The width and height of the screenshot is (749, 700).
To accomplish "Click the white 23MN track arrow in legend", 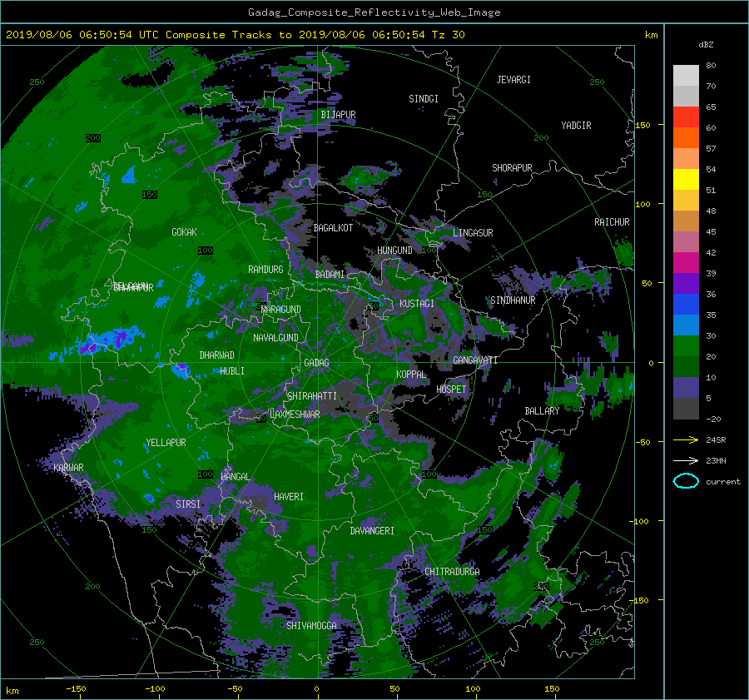I will click(x=686, y=460).
